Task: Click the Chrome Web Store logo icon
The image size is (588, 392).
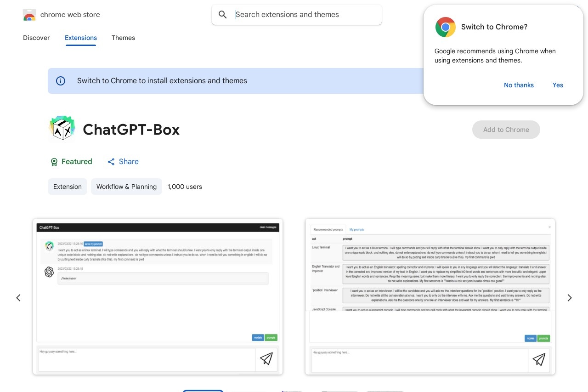Action: click(29, 15)
